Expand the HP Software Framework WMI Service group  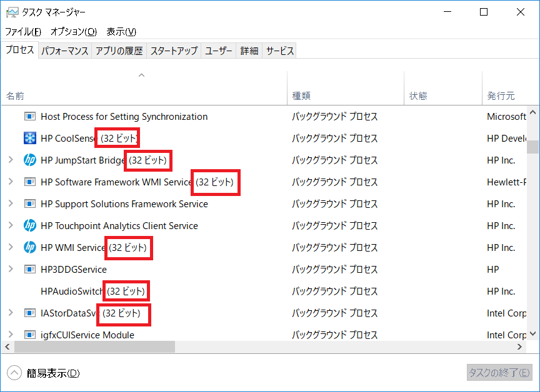tap(11, 182)
